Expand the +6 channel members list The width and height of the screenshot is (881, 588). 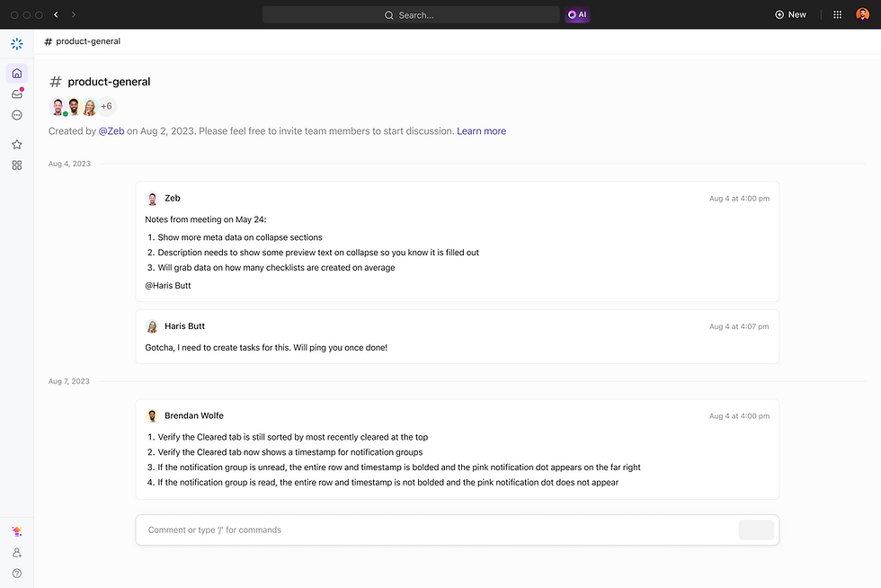[106, 105]
